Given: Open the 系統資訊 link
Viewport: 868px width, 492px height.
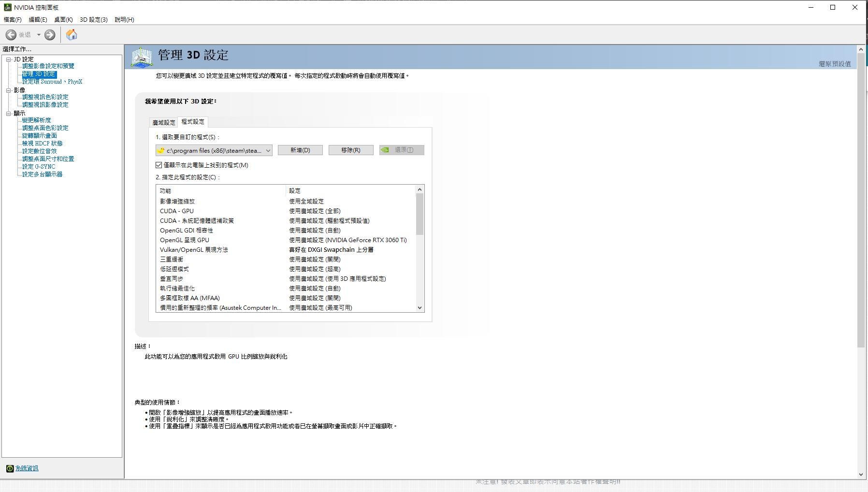Looking at the screenshot, I should (27, 468).
